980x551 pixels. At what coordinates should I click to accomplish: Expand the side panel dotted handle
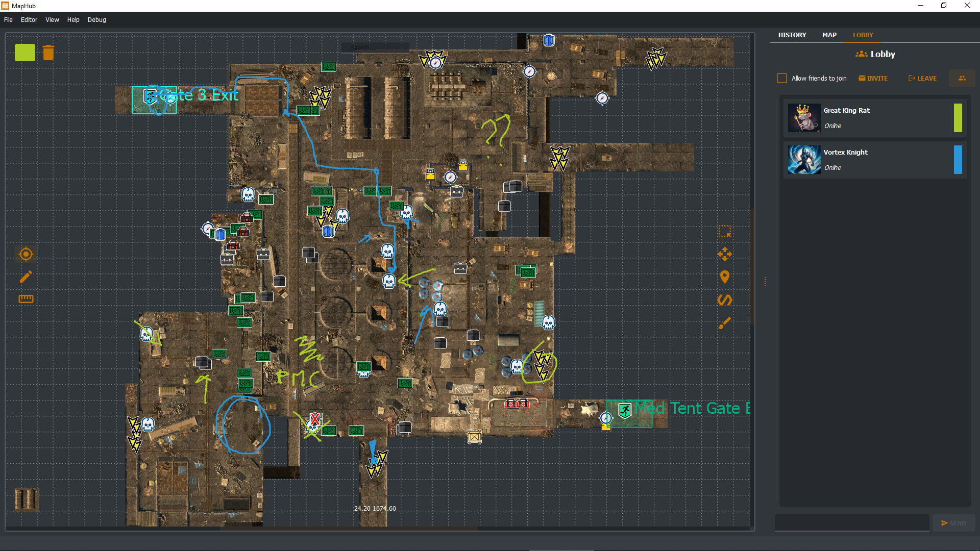click(x=765, y=281)
